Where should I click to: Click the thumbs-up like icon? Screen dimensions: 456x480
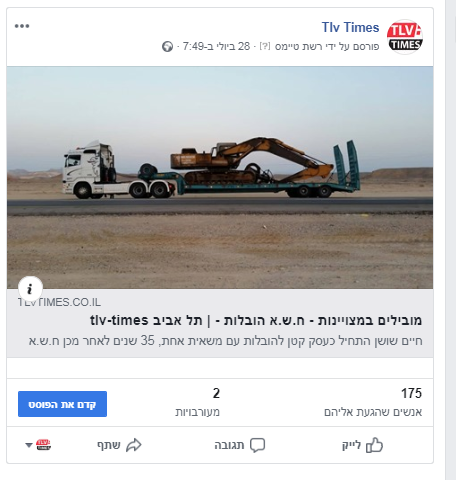pos(374,445)
